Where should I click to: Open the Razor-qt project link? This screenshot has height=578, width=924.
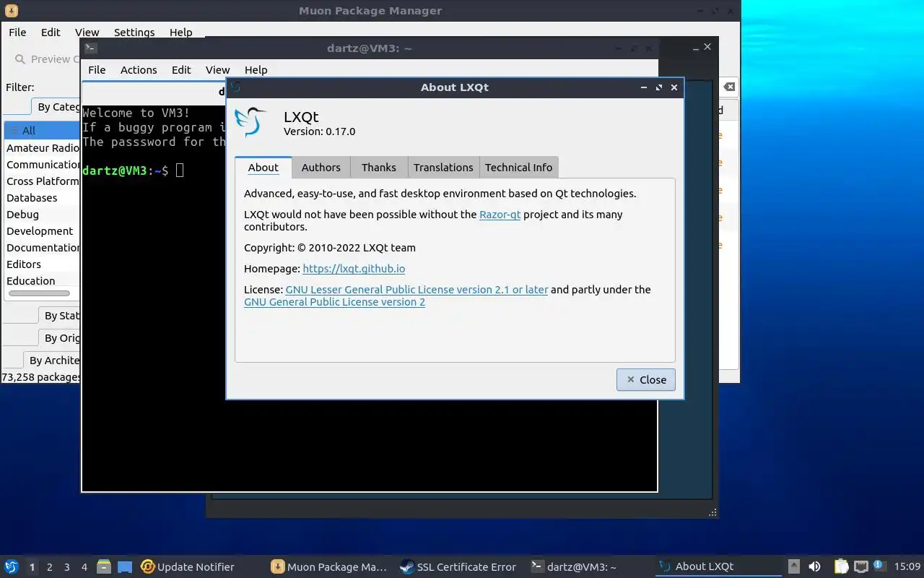pyautogui.click(x=500, y=215)
